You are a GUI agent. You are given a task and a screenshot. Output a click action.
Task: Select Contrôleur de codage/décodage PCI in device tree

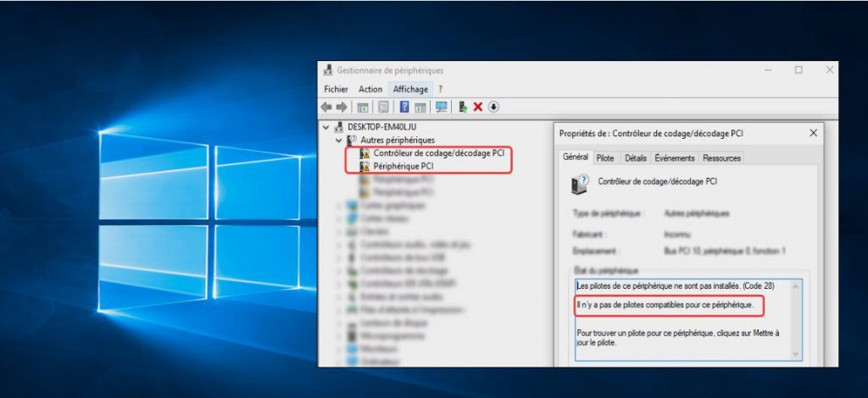click(x=438, y=153)
